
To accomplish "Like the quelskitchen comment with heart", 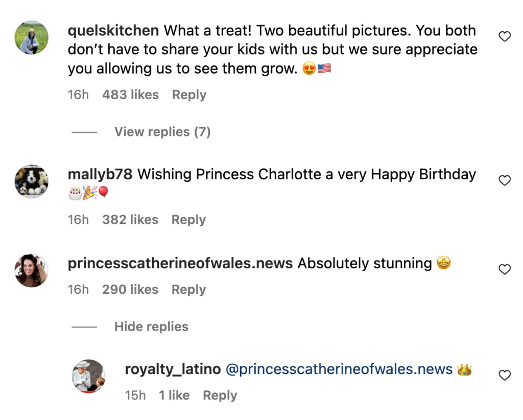I will click(x=505, y=36).
